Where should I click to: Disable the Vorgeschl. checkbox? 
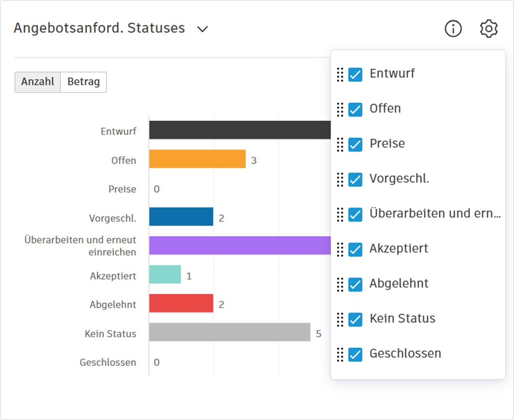(355, 179)
